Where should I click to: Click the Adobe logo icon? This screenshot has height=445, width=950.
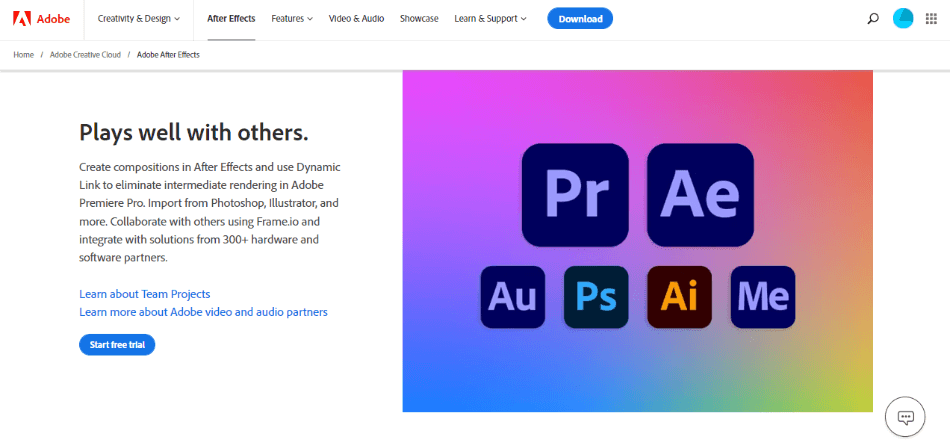[22, 19]
